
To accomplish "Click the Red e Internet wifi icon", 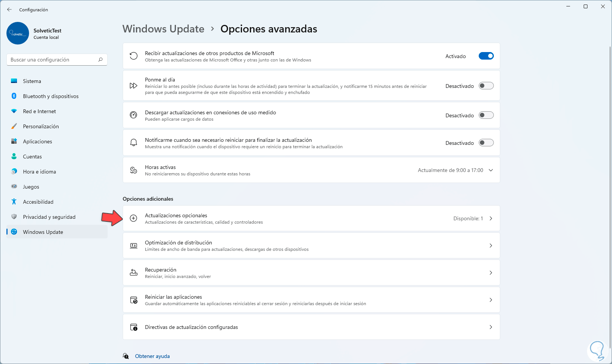I will tap(14, 111).
